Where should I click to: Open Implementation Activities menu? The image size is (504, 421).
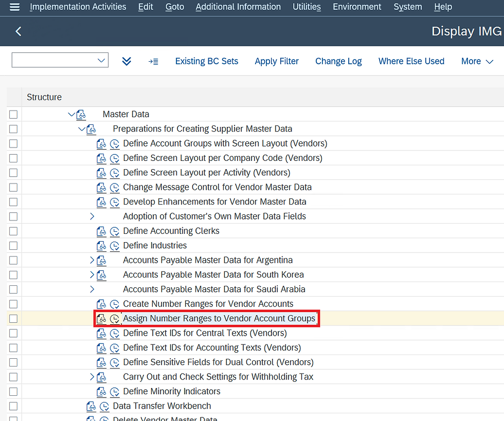[78, 7]
